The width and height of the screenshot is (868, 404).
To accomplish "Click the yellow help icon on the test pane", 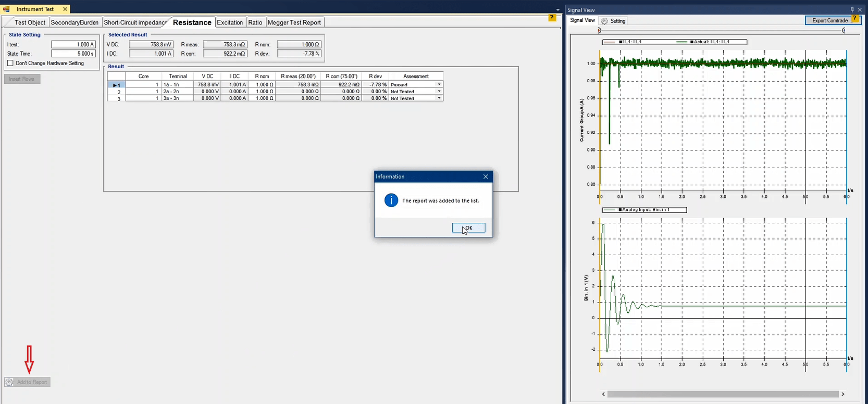I will [x=552, y=18].
